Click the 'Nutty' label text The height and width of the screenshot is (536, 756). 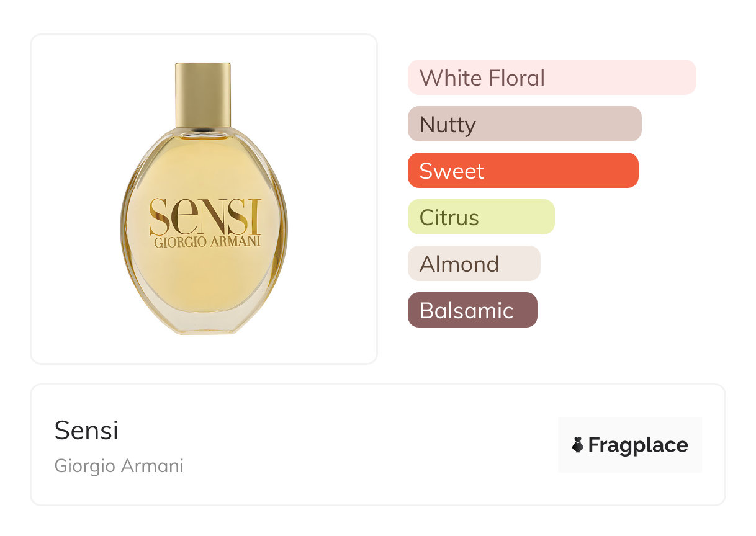[x=448, y=125]
